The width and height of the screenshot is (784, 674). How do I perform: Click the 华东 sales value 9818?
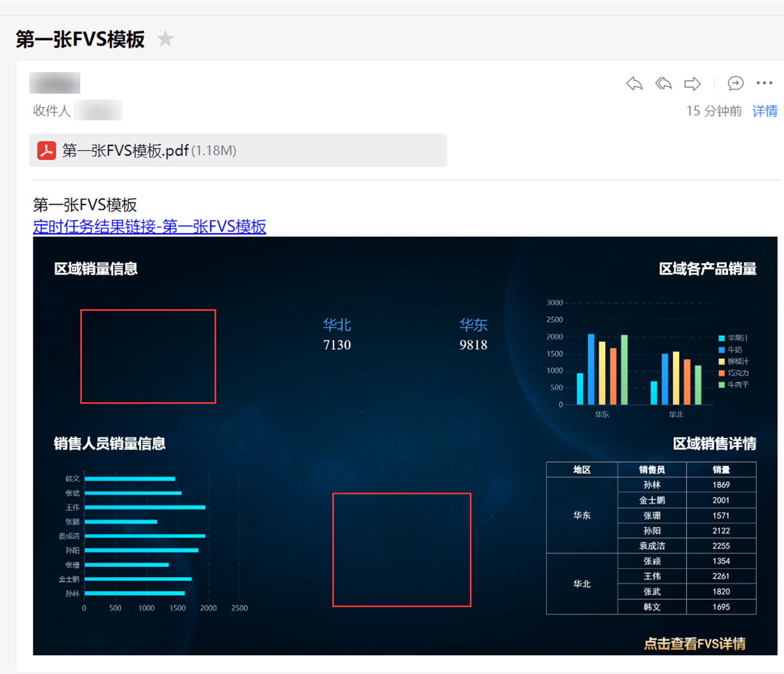[474, 345]
